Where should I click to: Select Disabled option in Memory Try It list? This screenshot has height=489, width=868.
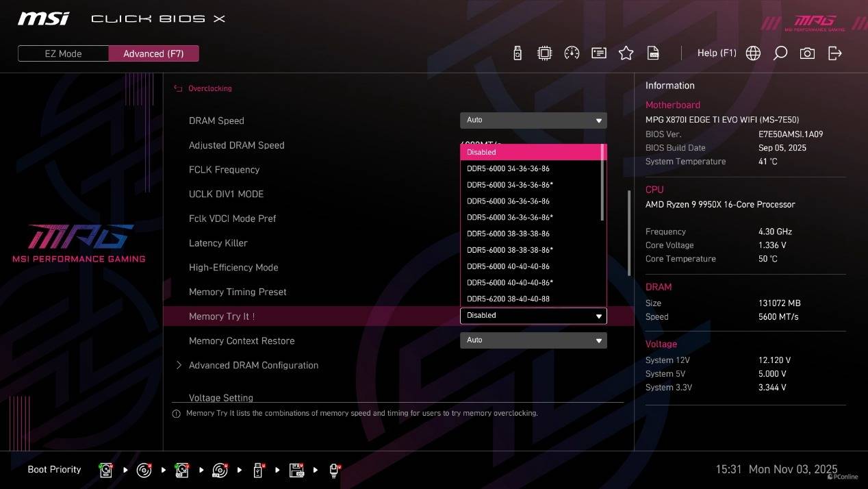[x=531, y=152]
